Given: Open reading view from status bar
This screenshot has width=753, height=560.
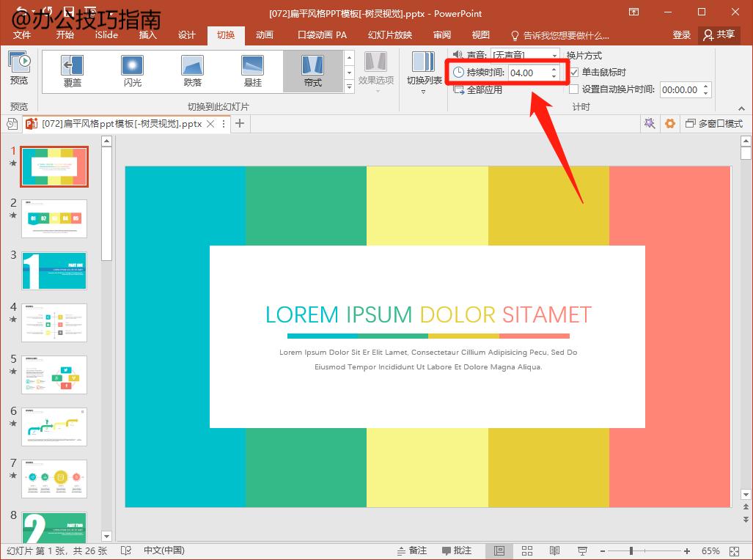Looking at the screenshot, I should [555, 550].
